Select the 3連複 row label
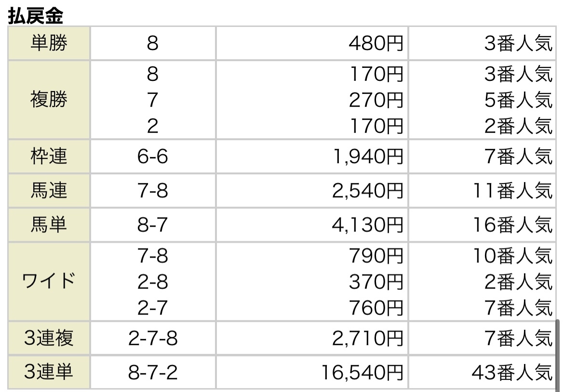 coord(49,338)
